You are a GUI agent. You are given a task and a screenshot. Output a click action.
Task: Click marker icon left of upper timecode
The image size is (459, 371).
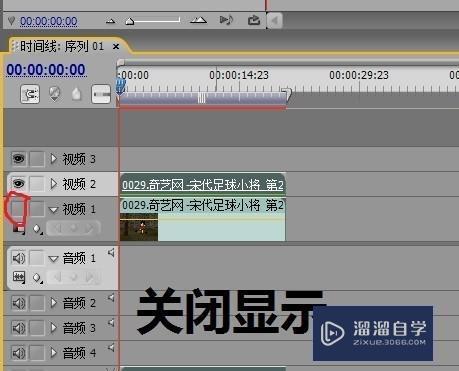[11, 21]
